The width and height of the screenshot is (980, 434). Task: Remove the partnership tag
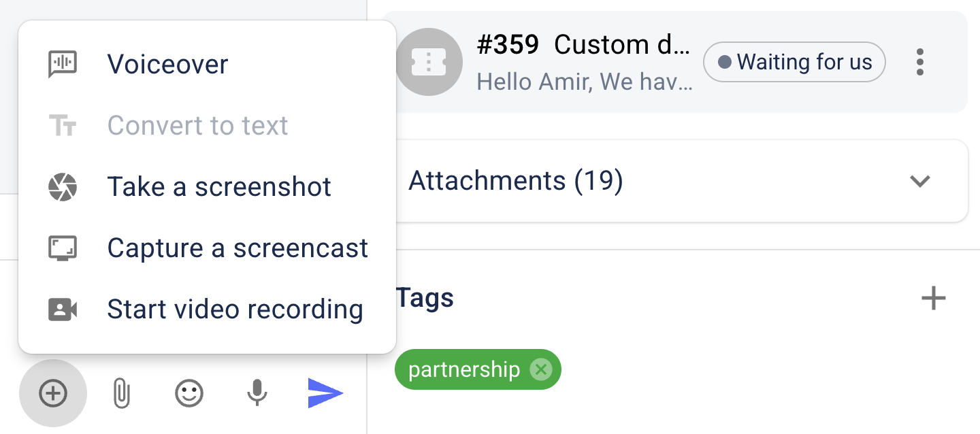point(541,369)
